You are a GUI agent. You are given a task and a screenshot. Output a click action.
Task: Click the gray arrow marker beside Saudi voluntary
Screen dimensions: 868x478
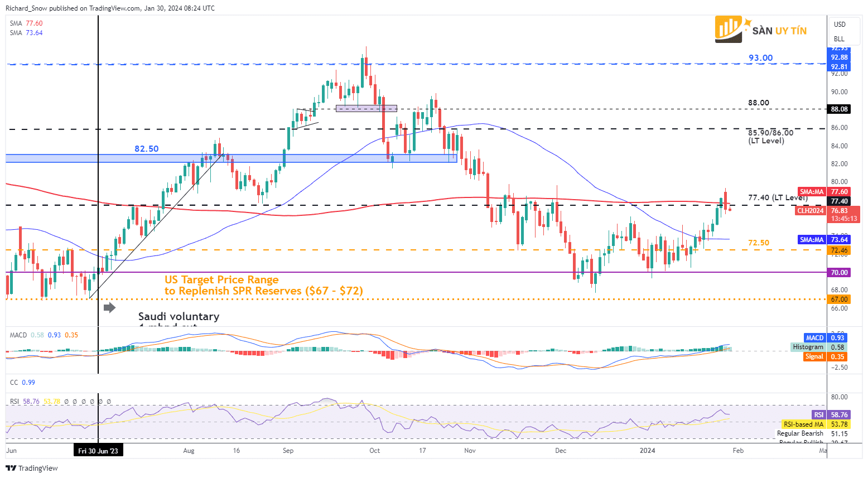pyautogui.click(x=110, y=307)
